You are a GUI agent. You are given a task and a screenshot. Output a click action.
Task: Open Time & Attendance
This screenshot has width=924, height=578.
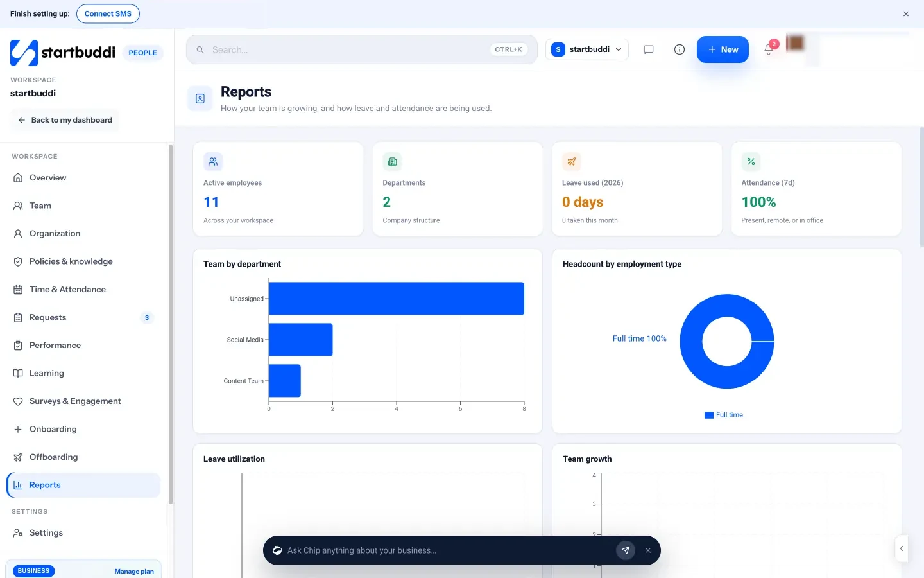pos(83,290)
